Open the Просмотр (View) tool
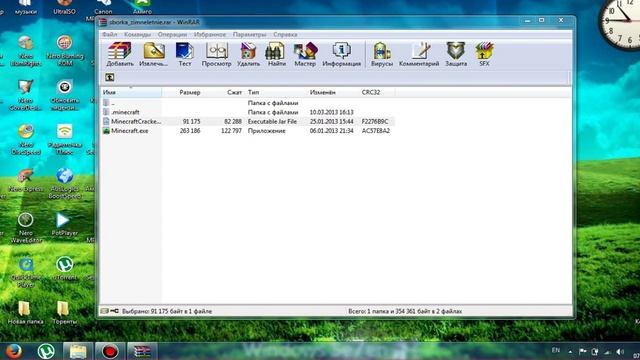This screenshot has height=360, width=640. [x=216, y=55]
